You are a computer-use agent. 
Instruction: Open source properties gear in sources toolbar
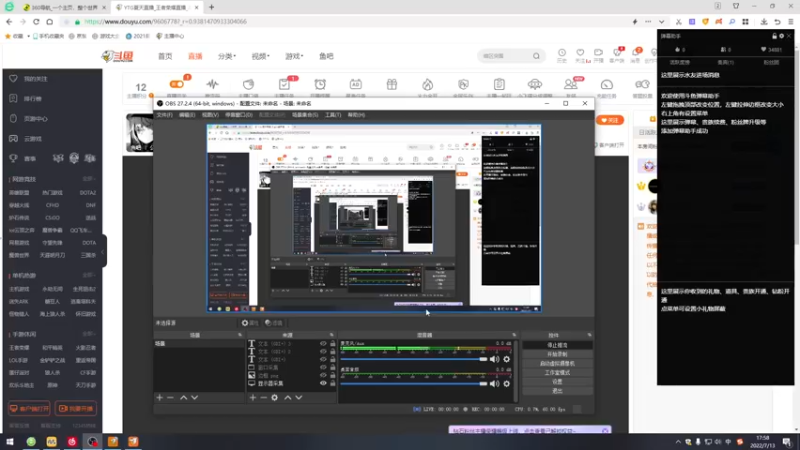point(274,397)
